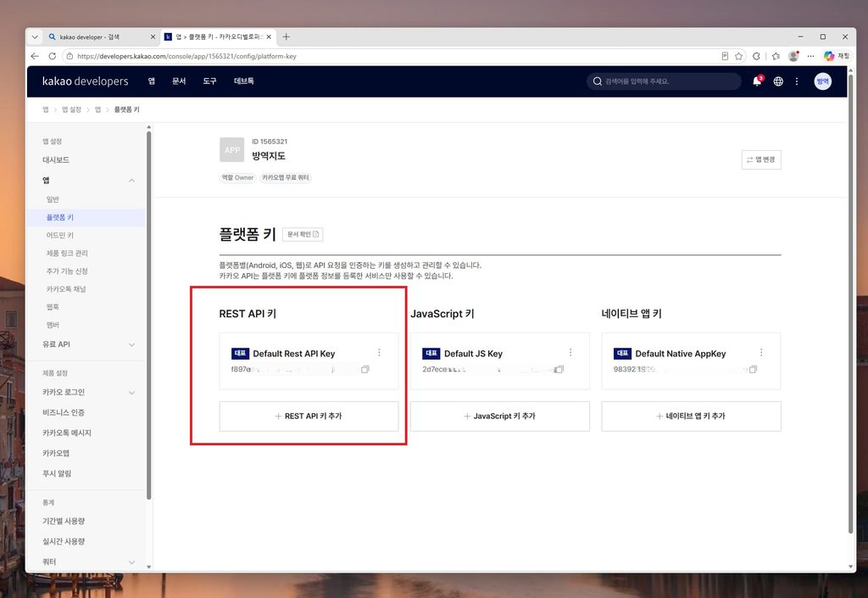
Task: Open the profile avatar menu
Action: 822,81
